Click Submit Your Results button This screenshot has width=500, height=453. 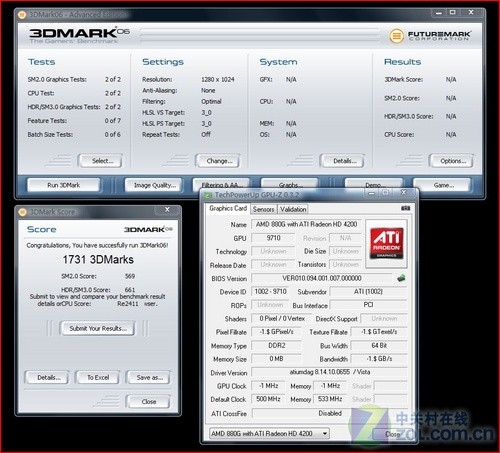coord(98,328)
